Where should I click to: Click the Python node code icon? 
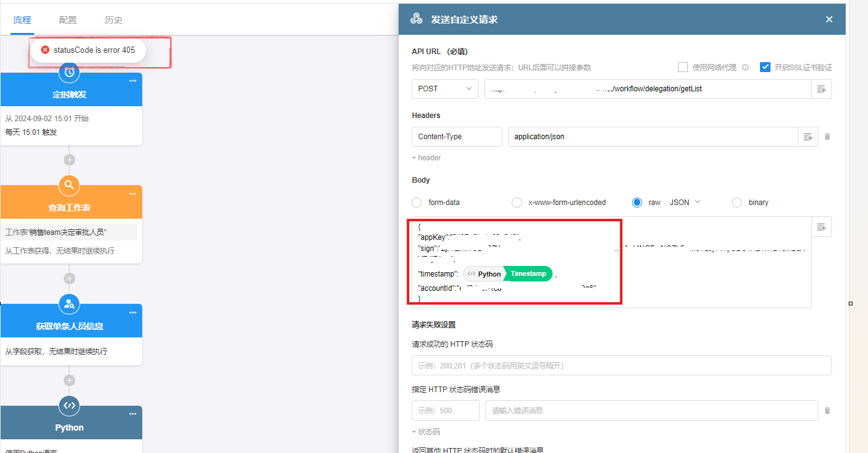pos(70,405)
